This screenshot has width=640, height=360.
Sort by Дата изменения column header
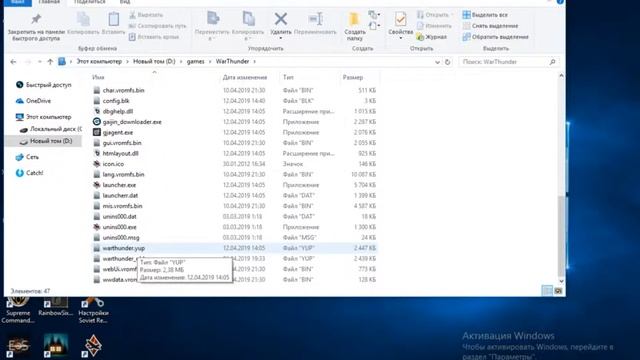245,77
